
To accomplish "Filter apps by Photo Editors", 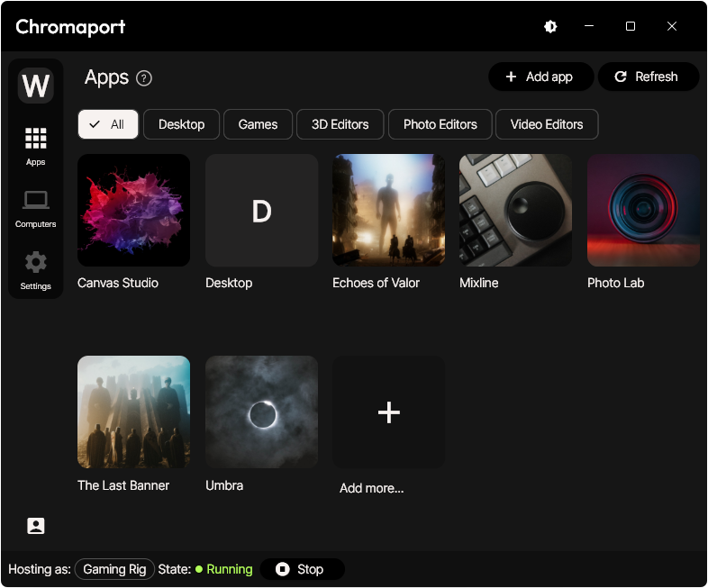I will 440,124.
